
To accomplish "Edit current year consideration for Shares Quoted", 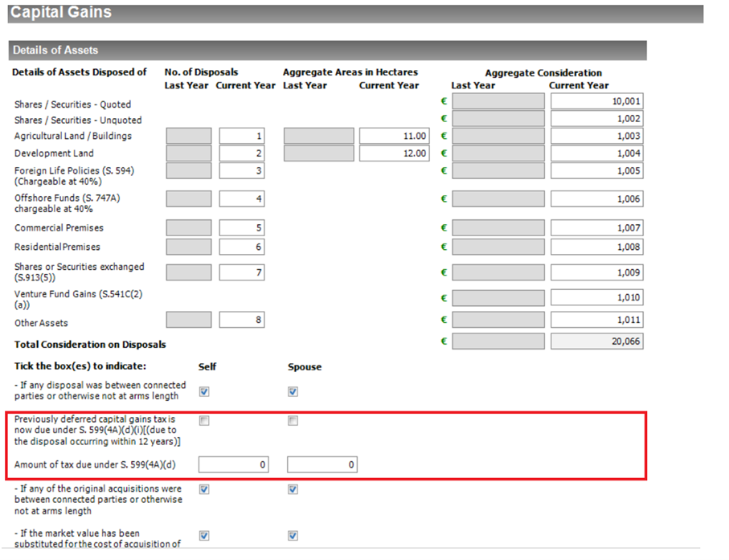I will point(597,101).
